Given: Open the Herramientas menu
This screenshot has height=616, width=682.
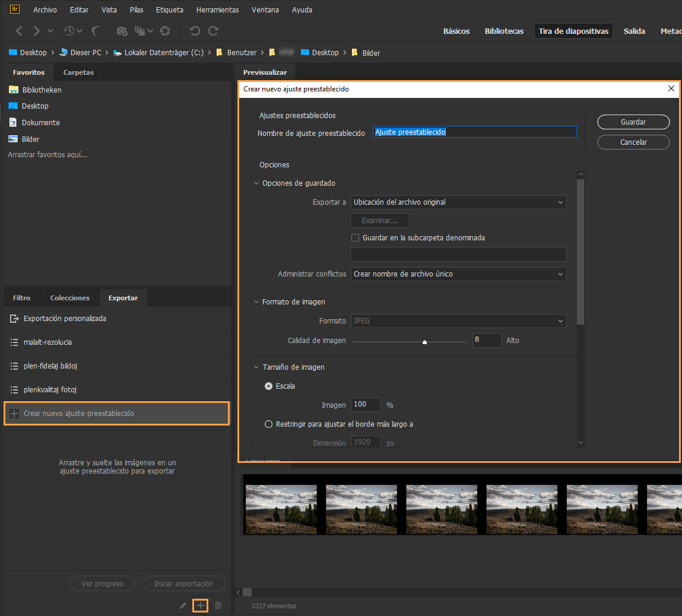Looking at the screenshot, I should click(x=217, y=10).
